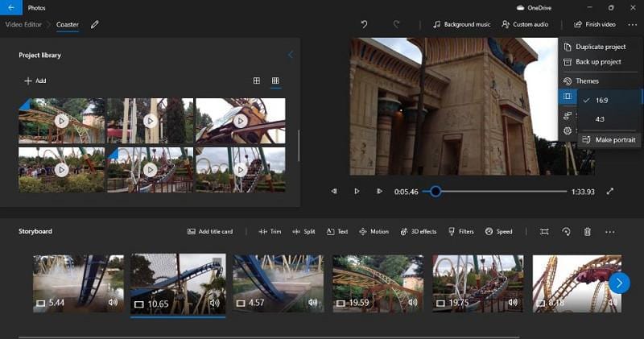644x339 pixels.
Task: Rotate the selected clip
Action: click(566, 232)
